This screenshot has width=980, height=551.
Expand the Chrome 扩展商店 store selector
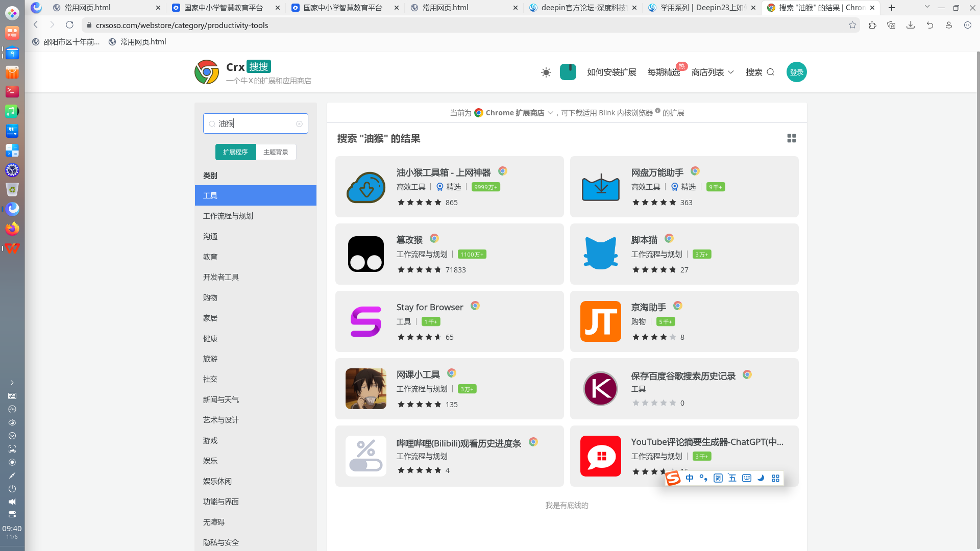tap(514, 113)
